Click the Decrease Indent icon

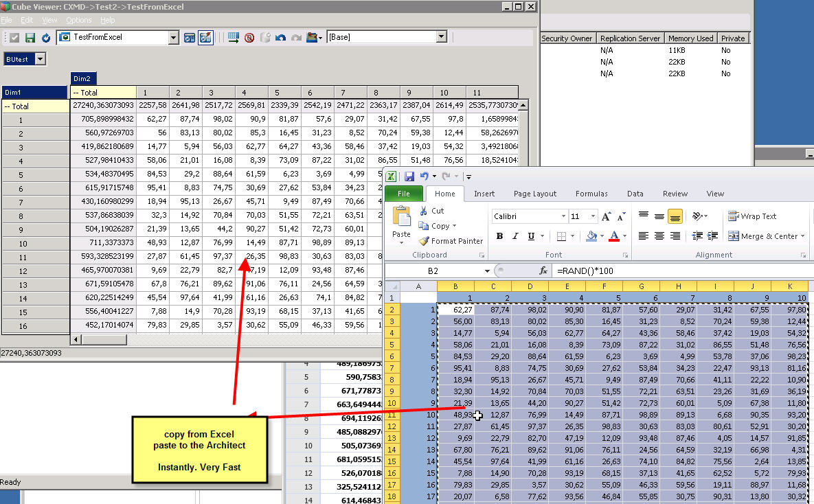pyautogui.click(x=698, y=236)
